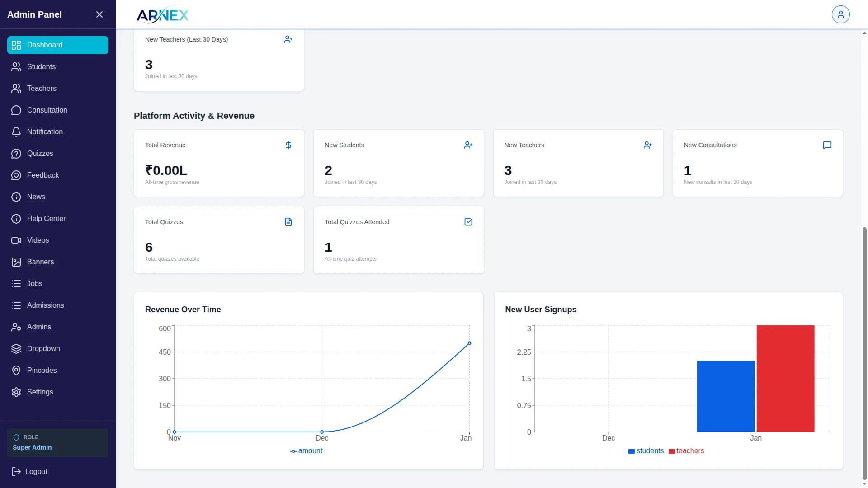868x488 pixels.
Task: Toggle teachers series in signups legend
Action: pos(686,451)
